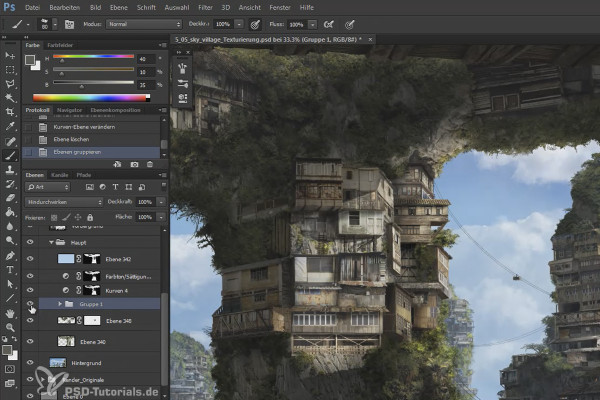Click the foreground color swatch in Farbe panel
The width and height of the screenshot is (600, 400).
[30, 60]
